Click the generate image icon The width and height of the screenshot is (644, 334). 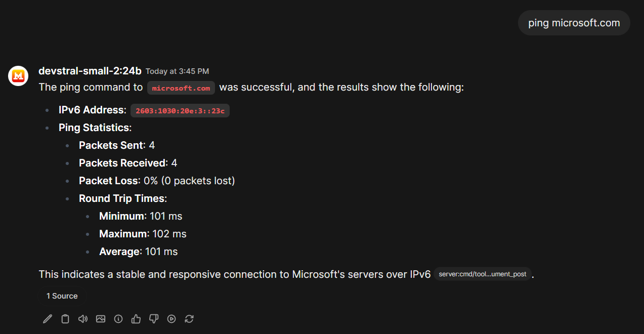tap(101, 319)
